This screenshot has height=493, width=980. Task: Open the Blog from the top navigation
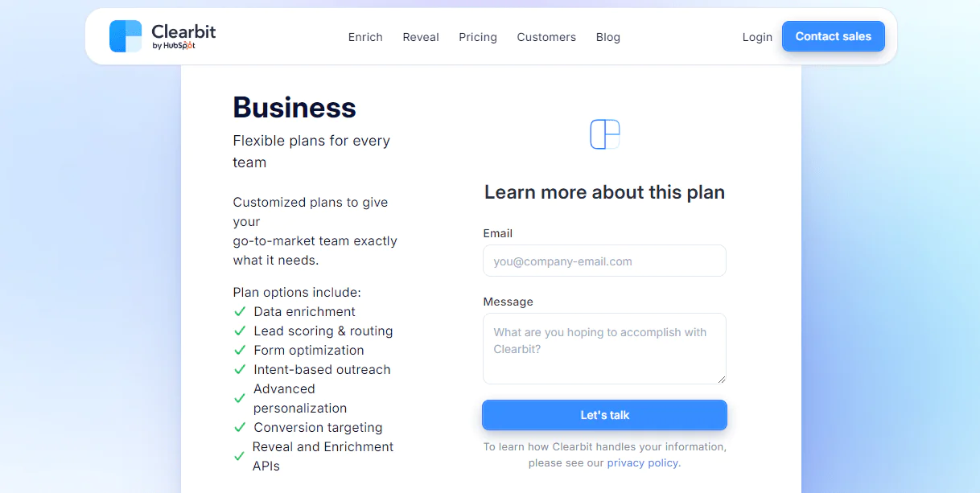point(607,37)
